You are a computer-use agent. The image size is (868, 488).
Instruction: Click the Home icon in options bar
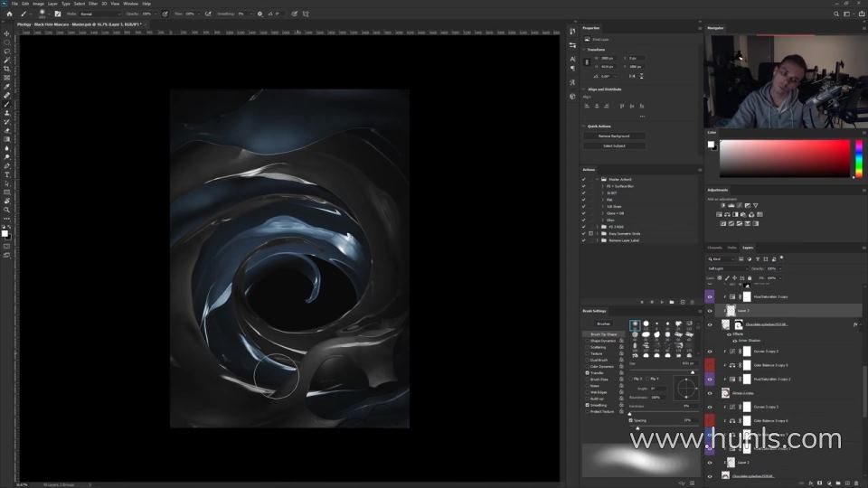[x=9, y=14]
